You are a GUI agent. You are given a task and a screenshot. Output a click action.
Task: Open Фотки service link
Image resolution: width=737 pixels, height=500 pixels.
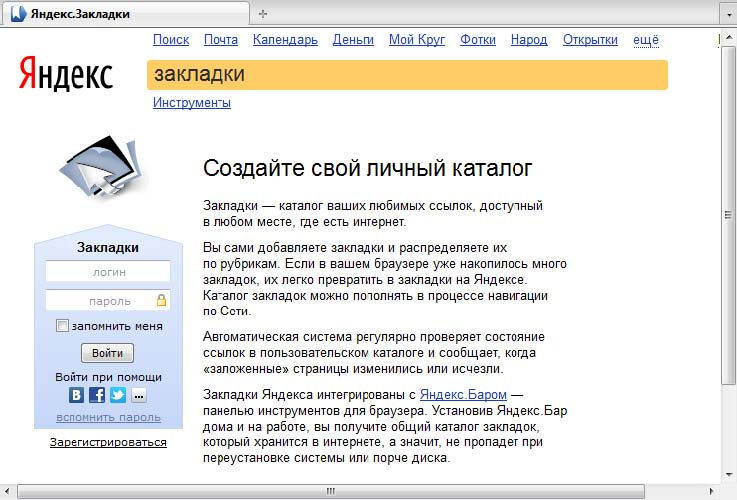[x=478, y=40]
